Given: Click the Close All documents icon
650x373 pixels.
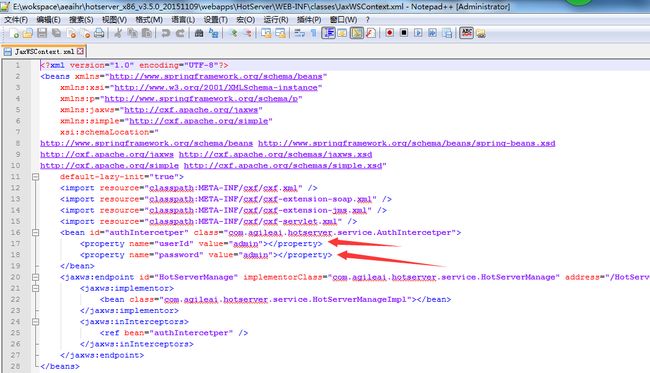Looking at the screenshot, I should tap(86, 33).
